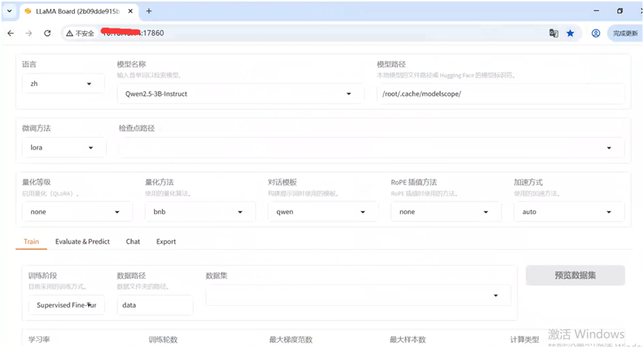Switch to the Chat tab
The height and width of the screenshot is (348, 644).
pyautogui.click(x=133, y=241)
